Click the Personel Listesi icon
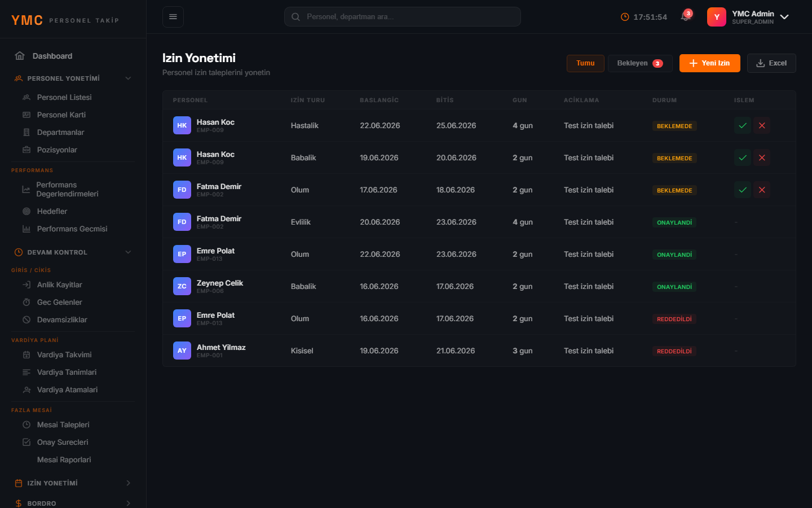812x508 pixels. click(x=27, y=97)
